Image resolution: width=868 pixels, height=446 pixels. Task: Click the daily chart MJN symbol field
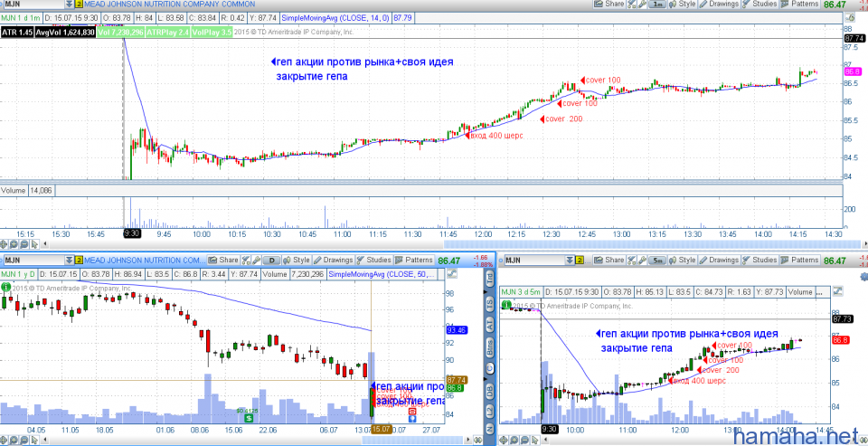click(34, 260)
